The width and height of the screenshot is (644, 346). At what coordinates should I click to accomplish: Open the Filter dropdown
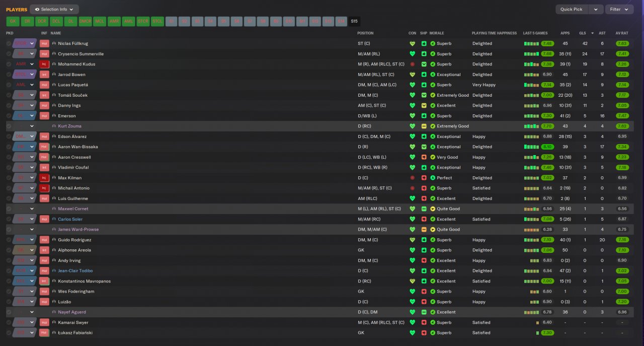coord(619,9)
